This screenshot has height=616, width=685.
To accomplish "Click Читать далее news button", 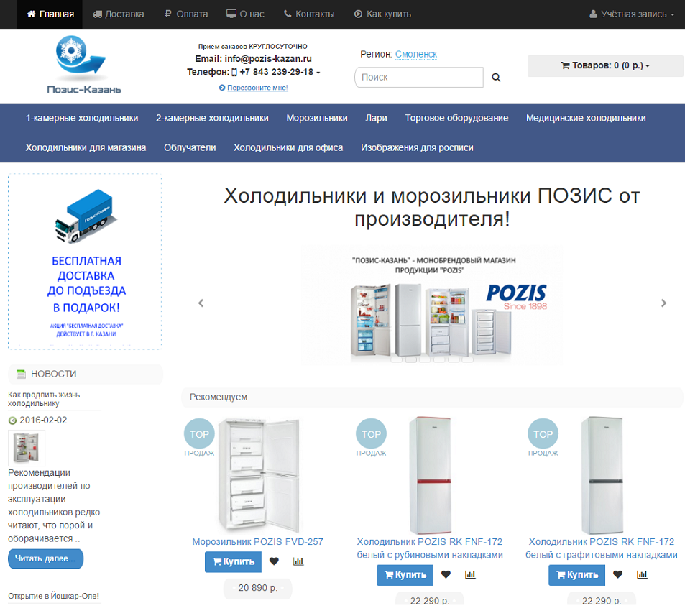I will [45, 558].
